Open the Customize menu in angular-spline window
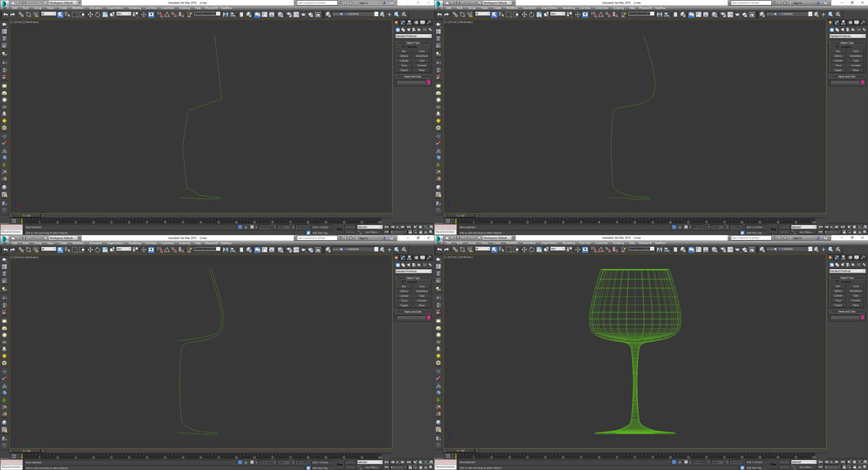The height and width of the screenshot is (470, 868). [x=166, y=8]
